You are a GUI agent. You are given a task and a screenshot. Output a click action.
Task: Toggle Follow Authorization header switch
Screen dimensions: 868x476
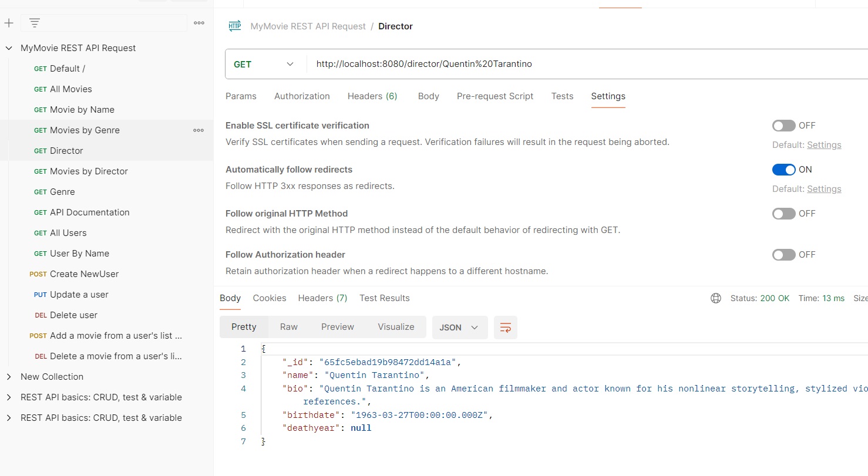pyautogui.click(x=783, y=255)
